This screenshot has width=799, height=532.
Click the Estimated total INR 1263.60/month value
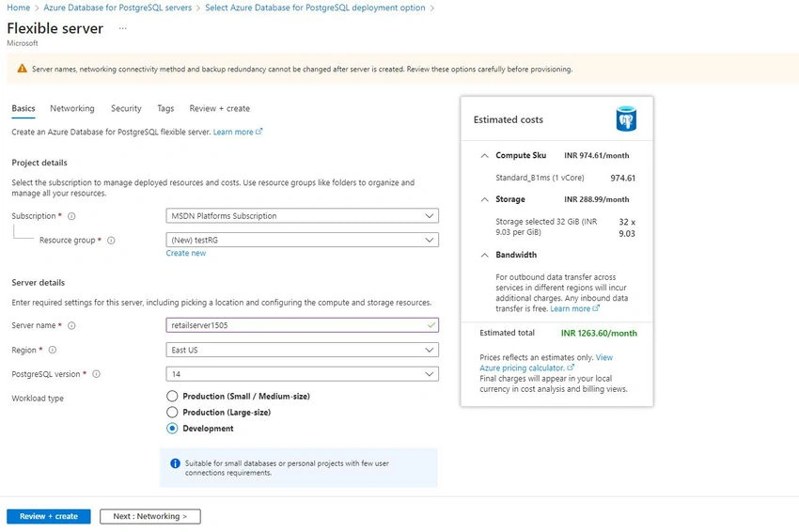click(599, 334)
